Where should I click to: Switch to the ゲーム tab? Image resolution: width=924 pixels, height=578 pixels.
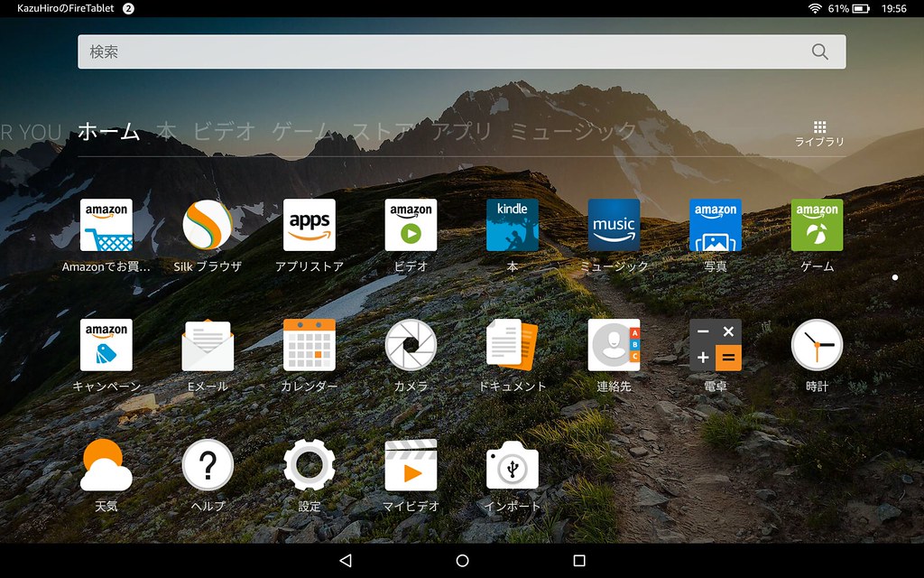tap(303, 131)
